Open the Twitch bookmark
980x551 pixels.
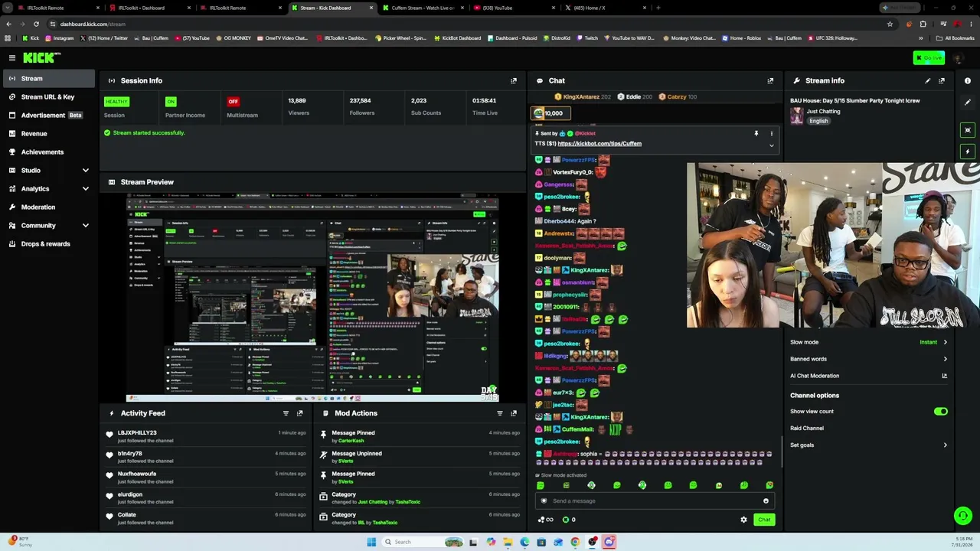(587, 38)
